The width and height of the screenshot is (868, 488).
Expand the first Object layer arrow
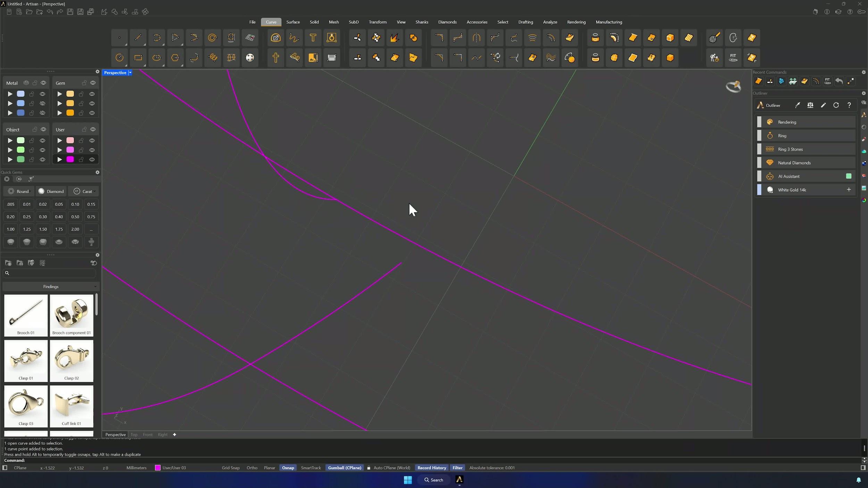point(10,141)
